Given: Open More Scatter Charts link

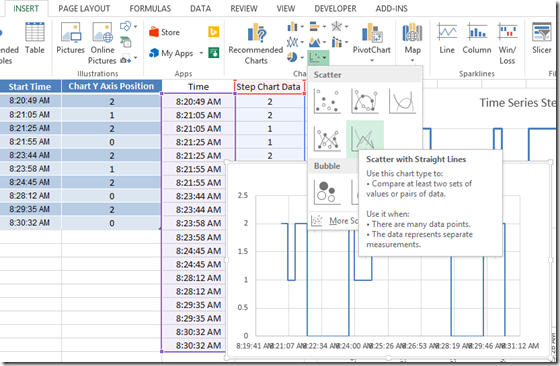Looking at the screenshot, I should pyautogui.click(x=334, y=221).
